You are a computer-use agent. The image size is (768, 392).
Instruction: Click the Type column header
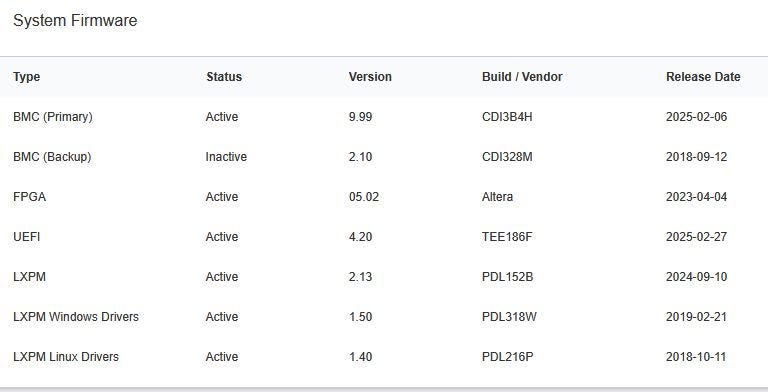click(x=26, y=77)
